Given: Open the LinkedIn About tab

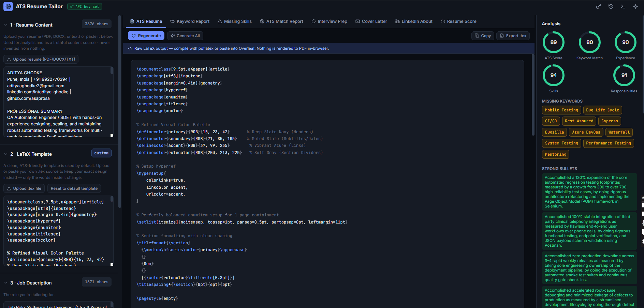Looking at the screenshot, I should (414, 21).
